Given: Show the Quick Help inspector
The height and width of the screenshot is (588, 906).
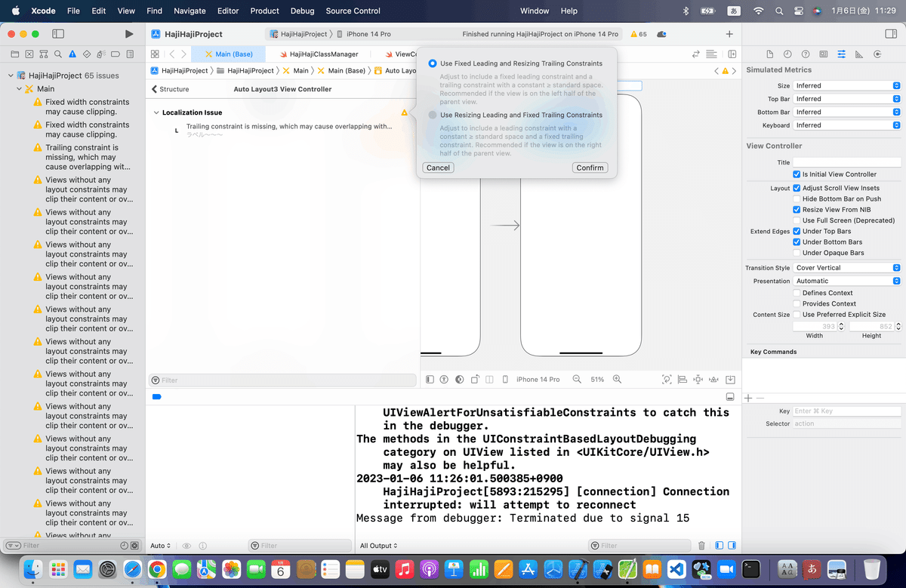Looking at the screenshot, I should click(806, 54).
